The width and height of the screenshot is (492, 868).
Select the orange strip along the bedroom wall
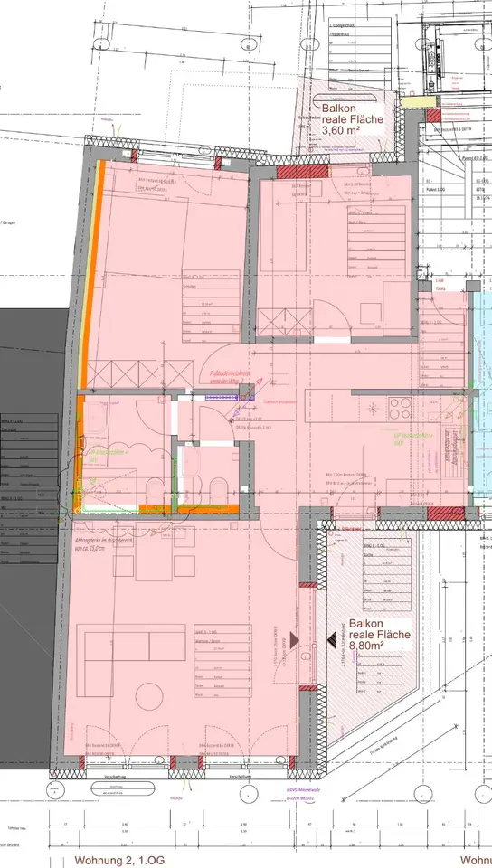[x=90, y=274]
